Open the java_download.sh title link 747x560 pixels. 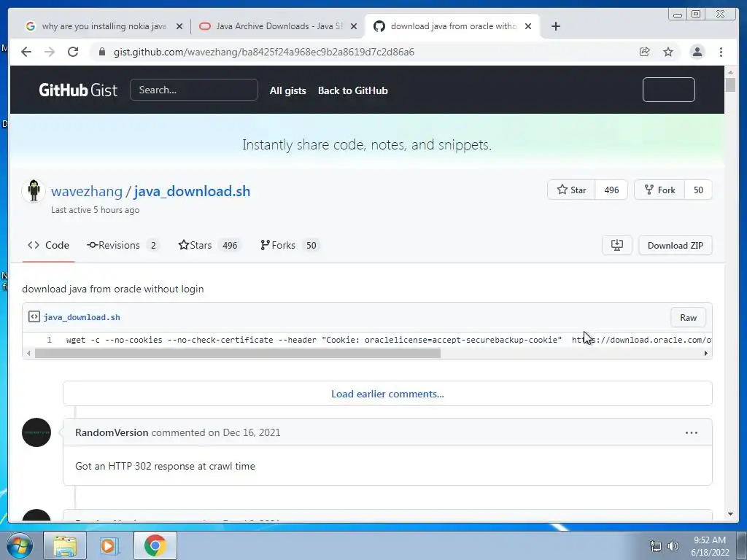point(192,192)
